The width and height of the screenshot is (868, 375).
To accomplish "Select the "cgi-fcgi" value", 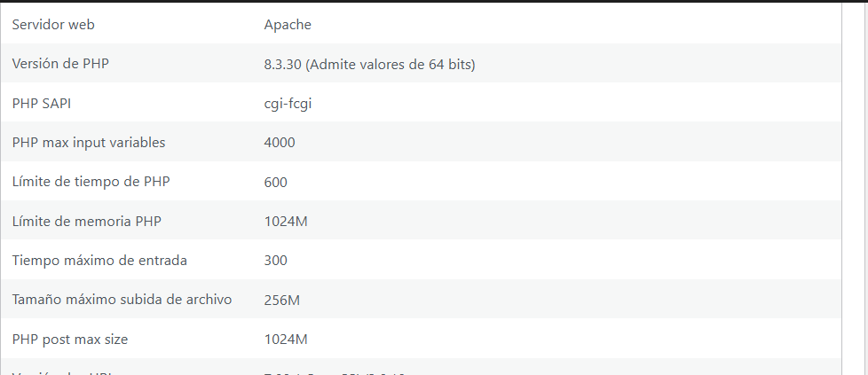I will click(288, 104).
